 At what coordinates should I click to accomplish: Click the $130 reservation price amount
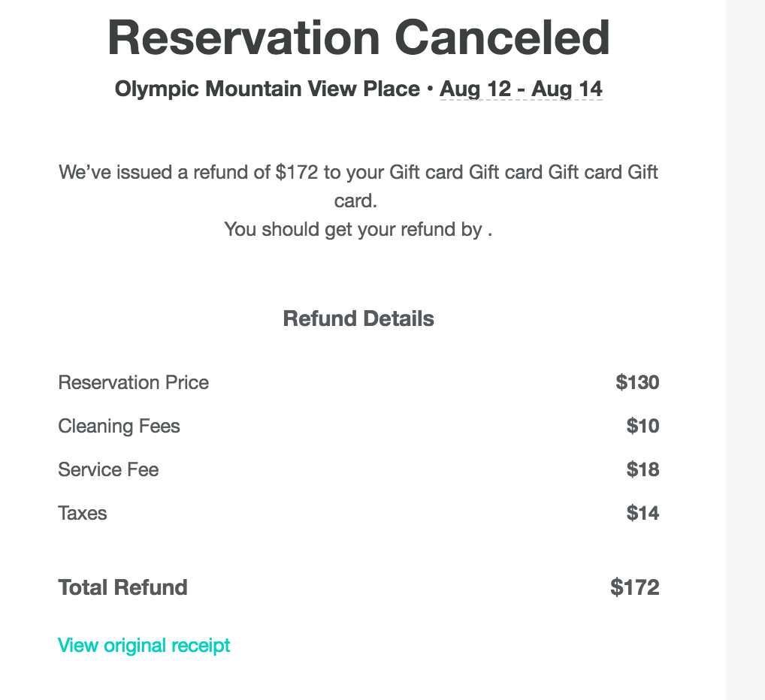pos(637,382)
